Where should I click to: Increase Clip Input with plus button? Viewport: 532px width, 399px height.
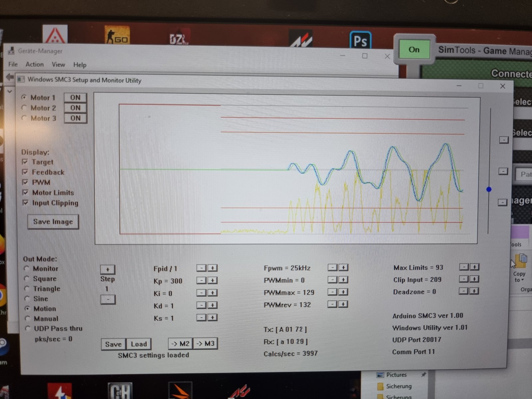pos(474,279)
